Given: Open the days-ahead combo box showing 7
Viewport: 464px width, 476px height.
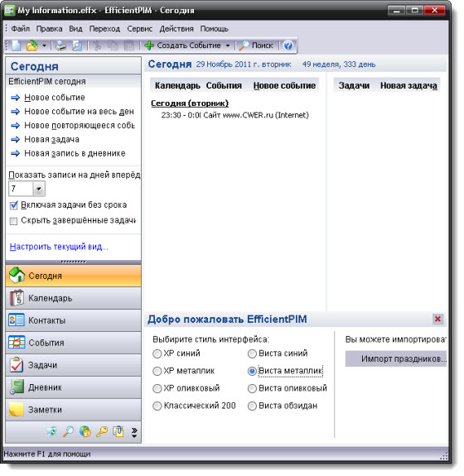Looking at the screenshot, I should 27,189.
